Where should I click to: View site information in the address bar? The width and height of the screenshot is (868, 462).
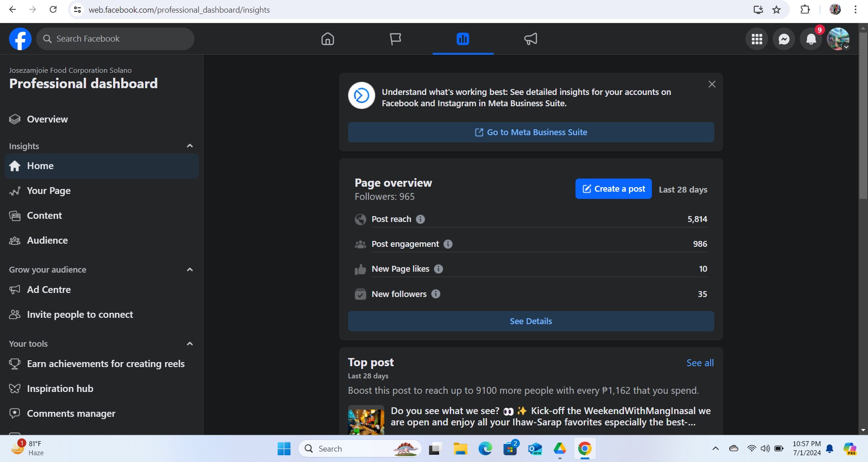78,9
